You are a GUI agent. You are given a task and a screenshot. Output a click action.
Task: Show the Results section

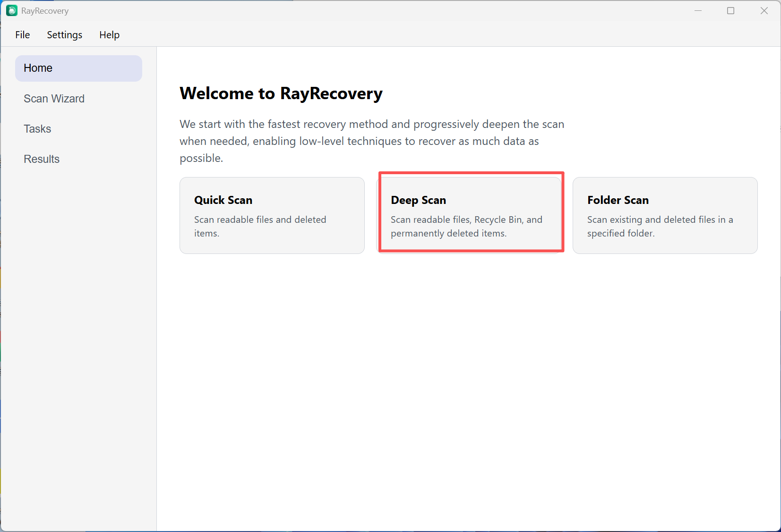pyautogui.click(x=78, y=159)
